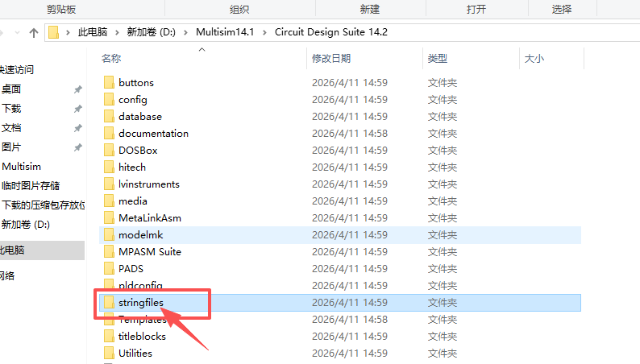Expand chevron before 此电脑 in address bar
The image size is (640, 364).
(x=68, y=32)
